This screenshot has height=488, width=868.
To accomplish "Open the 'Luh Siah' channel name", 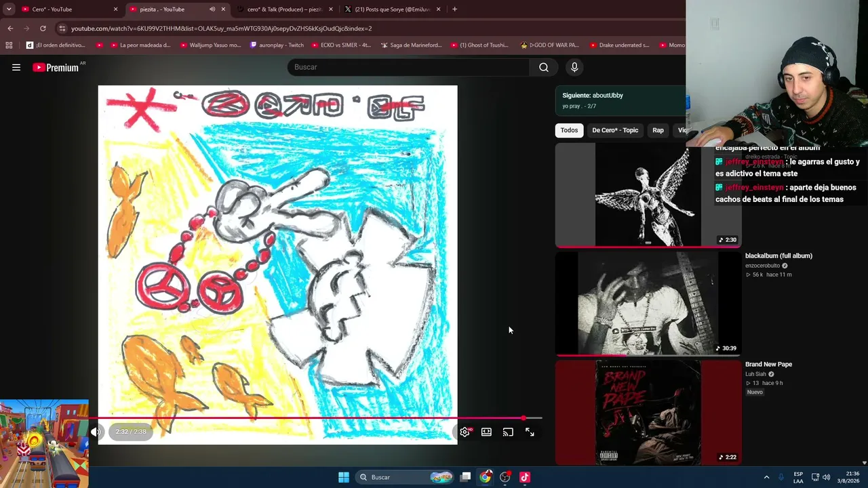I will [755, 374].
